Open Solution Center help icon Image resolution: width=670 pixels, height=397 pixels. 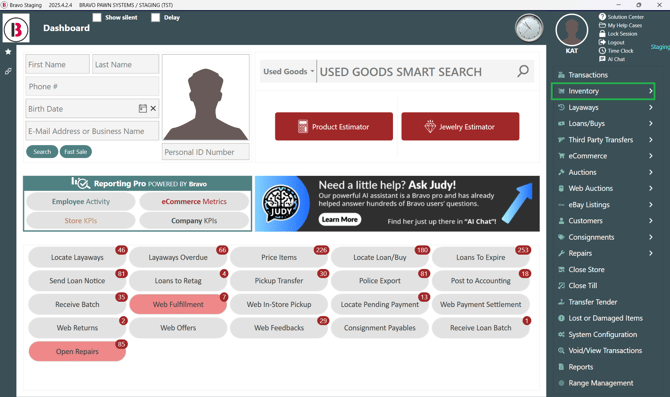602,17
